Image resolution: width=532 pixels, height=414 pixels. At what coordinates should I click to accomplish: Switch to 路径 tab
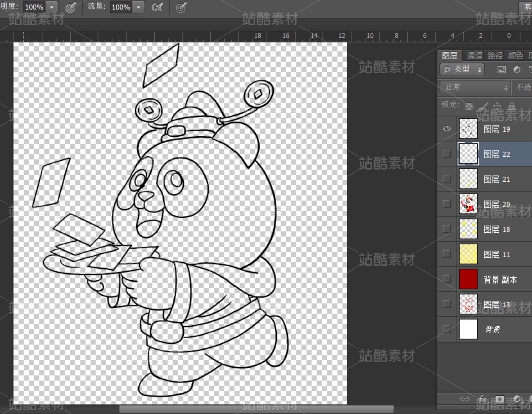point(495,56)
